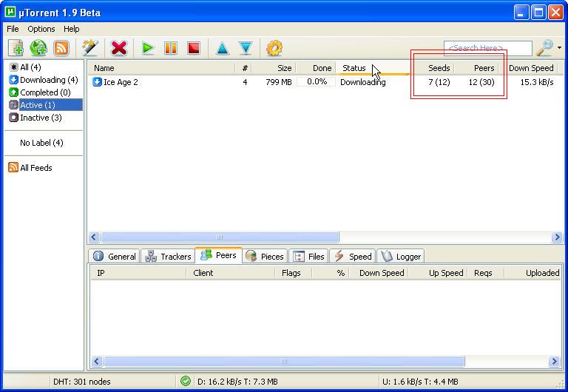Click the Add Torrent from URL globe icon

pos(38,48)
